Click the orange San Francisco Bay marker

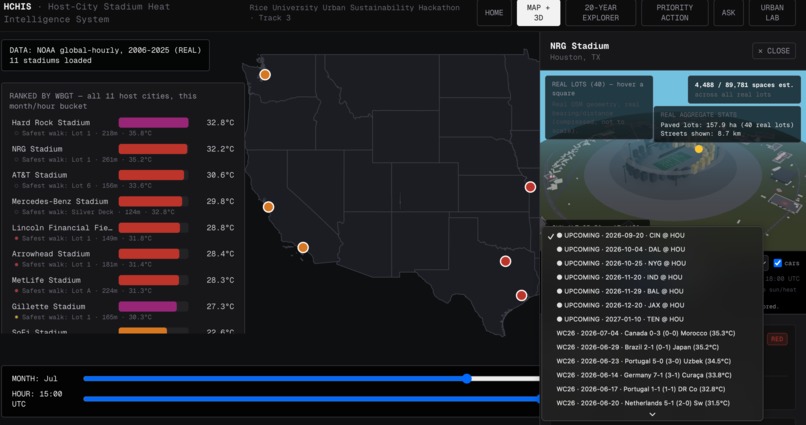tap(268, 207)
